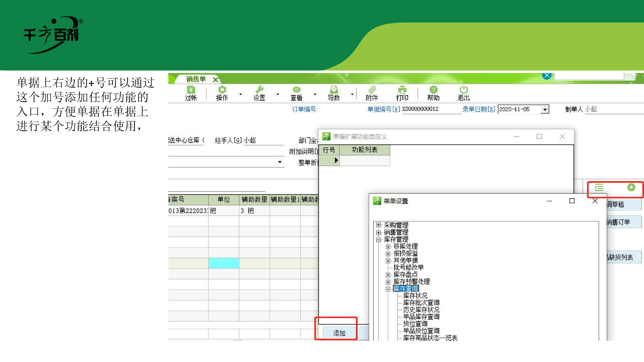Open 帮助 help icon
The width and height of the screenshot is (644, 362).
(433, 90)
